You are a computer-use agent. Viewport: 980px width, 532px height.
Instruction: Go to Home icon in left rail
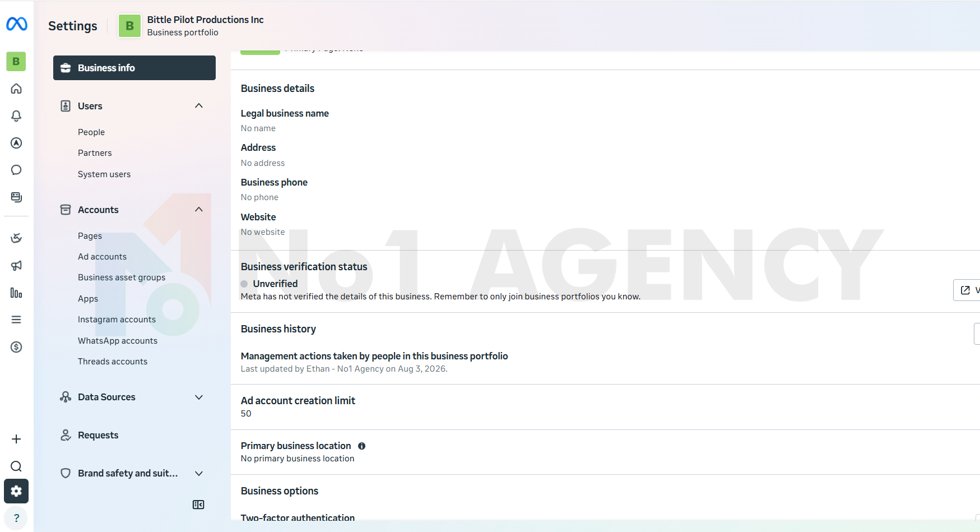point(16,89)
